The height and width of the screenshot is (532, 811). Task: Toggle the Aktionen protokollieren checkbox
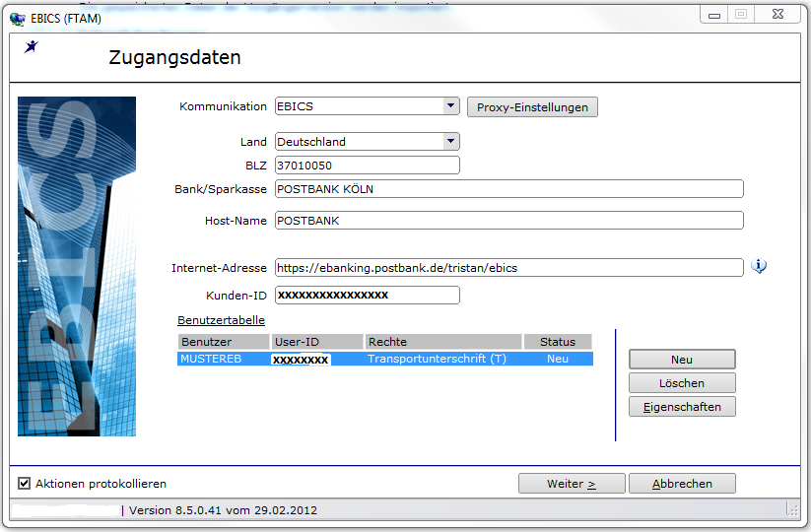point(24,484)
